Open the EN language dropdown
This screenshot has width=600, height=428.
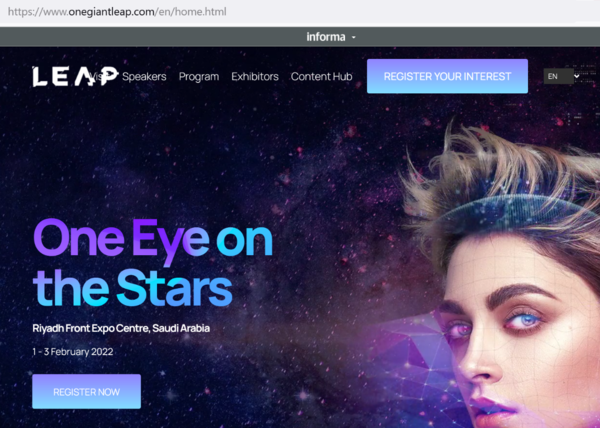pyautogui.click(x=562, y=76)
